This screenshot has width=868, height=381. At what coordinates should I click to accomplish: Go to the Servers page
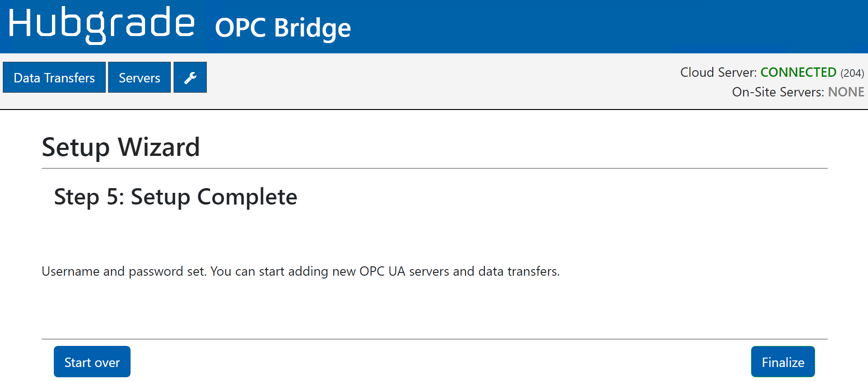click(x=139, y=78)
